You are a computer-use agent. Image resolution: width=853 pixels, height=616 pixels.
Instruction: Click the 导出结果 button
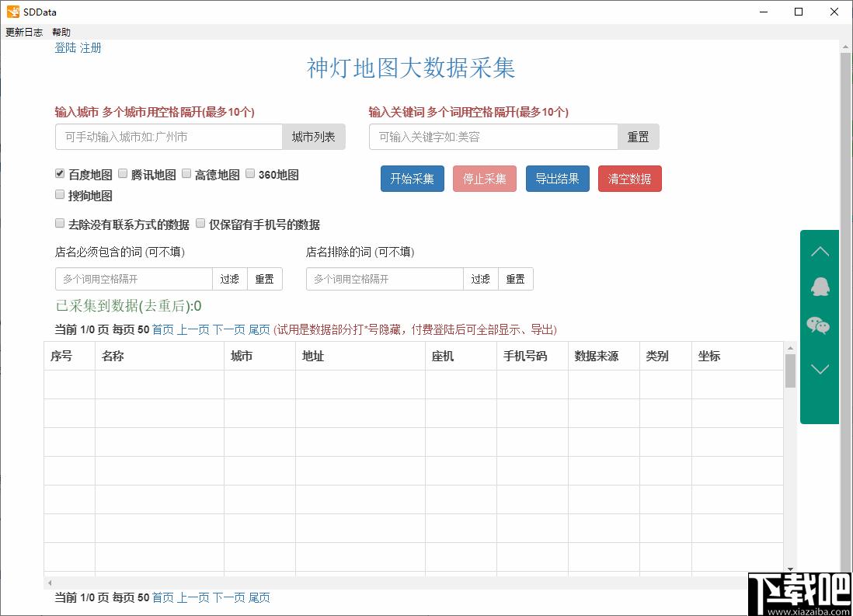pos(558,179)
